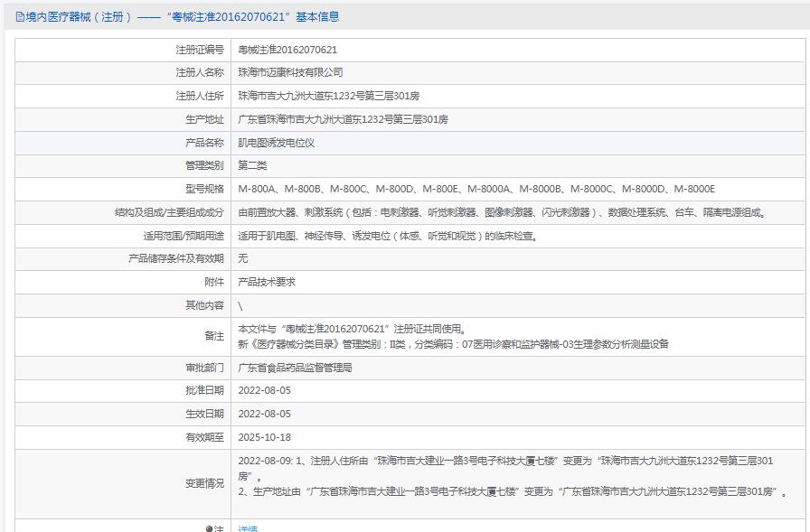Click the 注册人住所 address value

328,96
